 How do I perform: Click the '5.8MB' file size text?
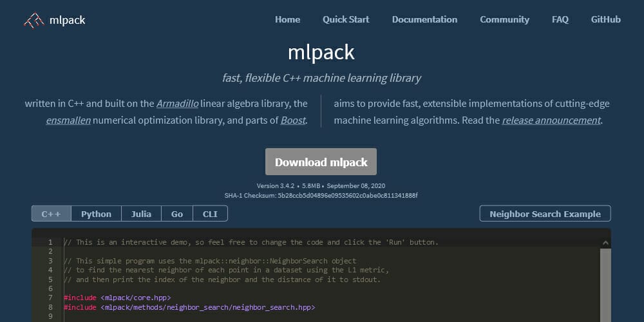click(310, 185)
